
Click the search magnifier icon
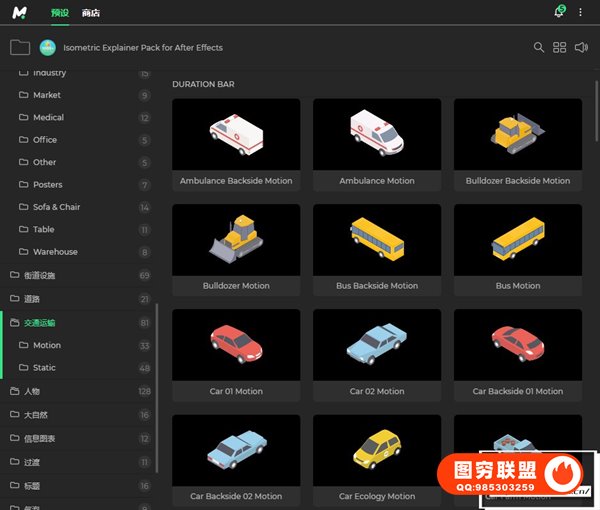point(539,47)
